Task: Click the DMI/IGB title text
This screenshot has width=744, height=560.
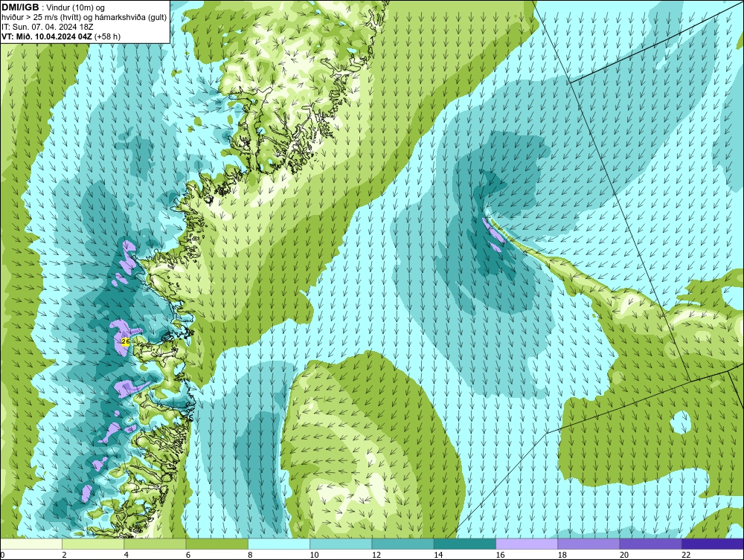Action: (x=20, y=7)
